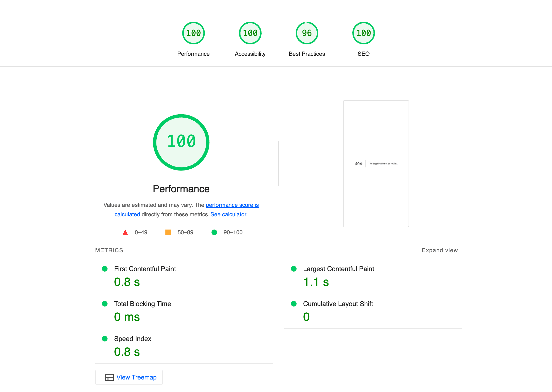The image size is (552, 392).
Task: Click the orange square 50–89 legend icon
Action: (168, 232)
